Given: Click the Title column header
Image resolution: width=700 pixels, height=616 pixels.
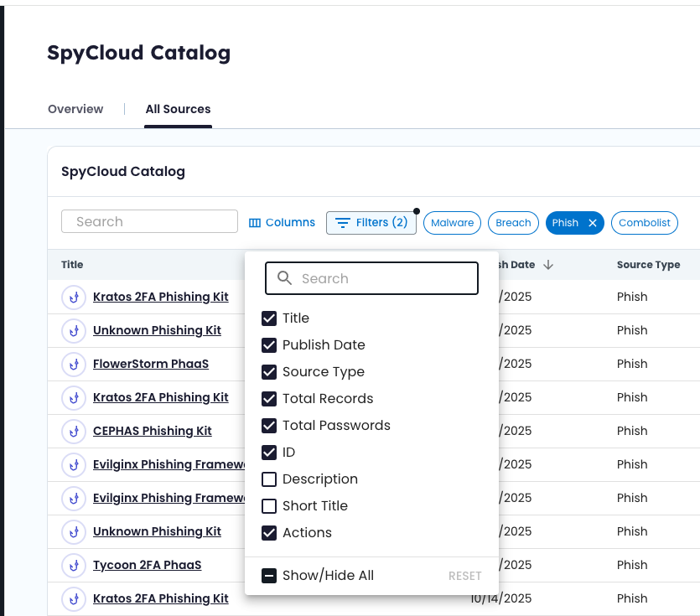Looking at the screenshot, I should (72, 265).
